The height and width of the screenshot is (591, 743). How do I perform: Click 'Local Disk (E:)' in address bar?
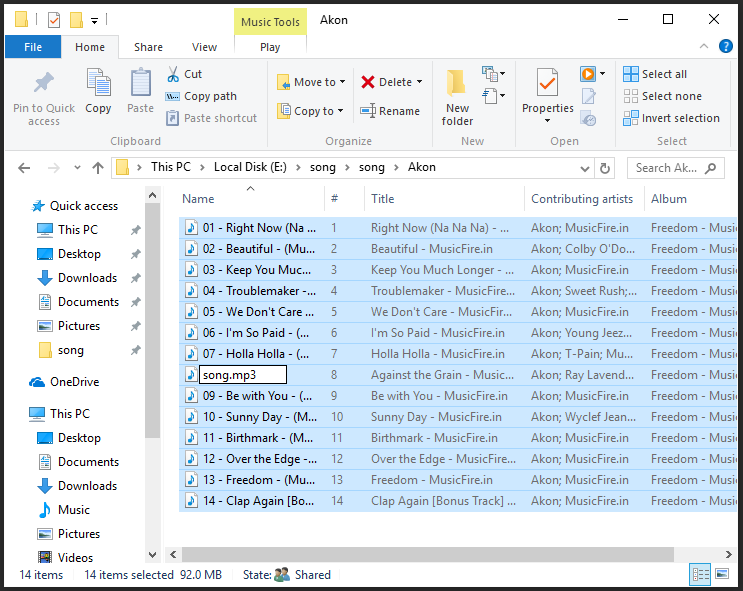pos(250,167)
